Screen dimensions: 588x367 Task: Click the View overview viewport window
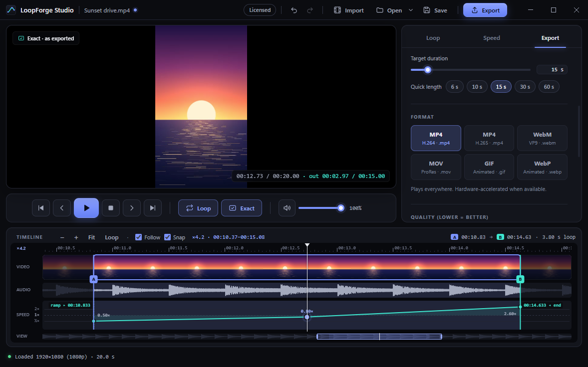click(379, 336)
